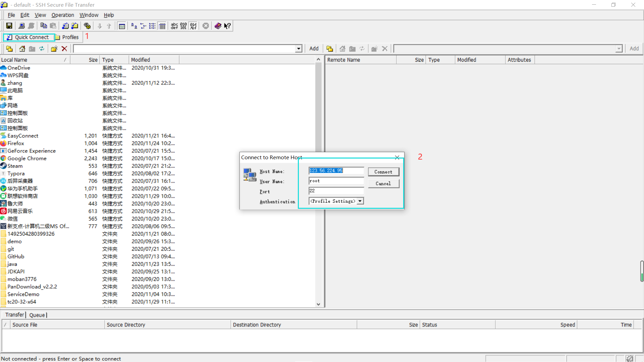
Task: Switch to the Queue tab
Action: point(37,315)
